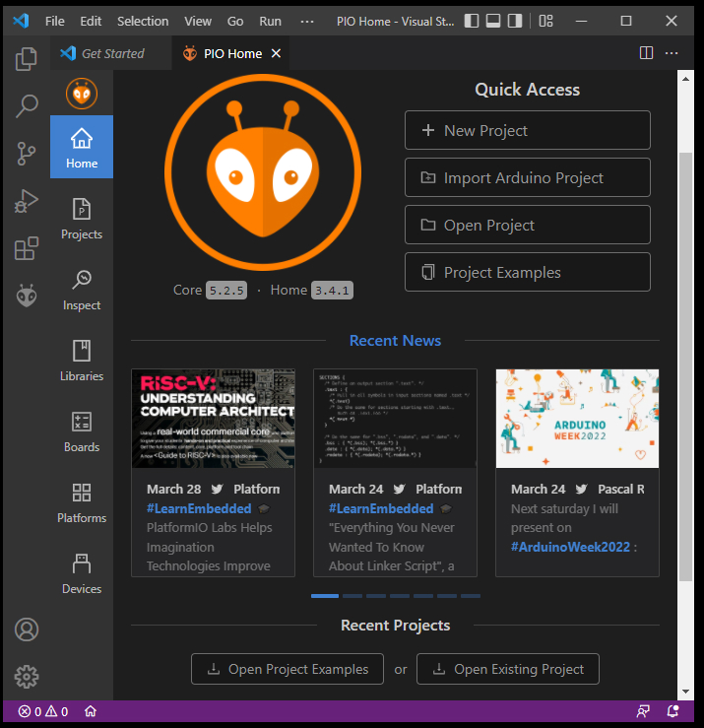This screenshot has height=728, width=704.
Task: Click the #ArduinoWeek2022 hashtag link
Action: coord(570,547)
